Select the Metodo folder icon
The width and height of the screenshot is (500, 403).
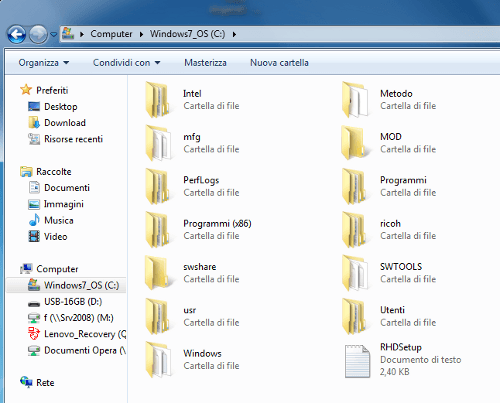tap(355, 100)
